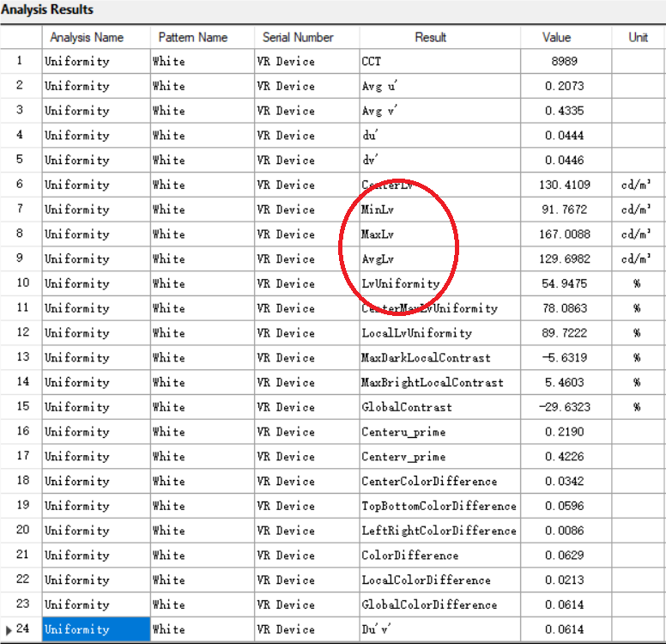The image size is (666, 644).
Task: Click the TopBottomColorDifference result cell
Action: pos(439,506)
